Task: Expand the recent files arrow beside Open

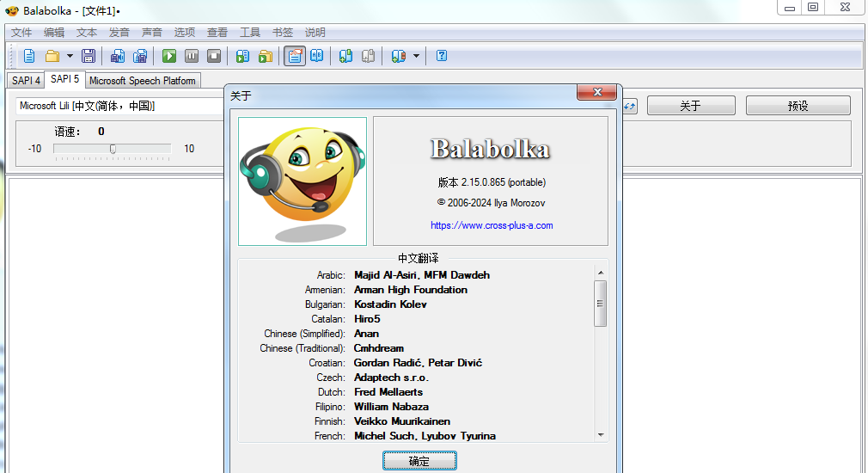Action: point(70,56)
